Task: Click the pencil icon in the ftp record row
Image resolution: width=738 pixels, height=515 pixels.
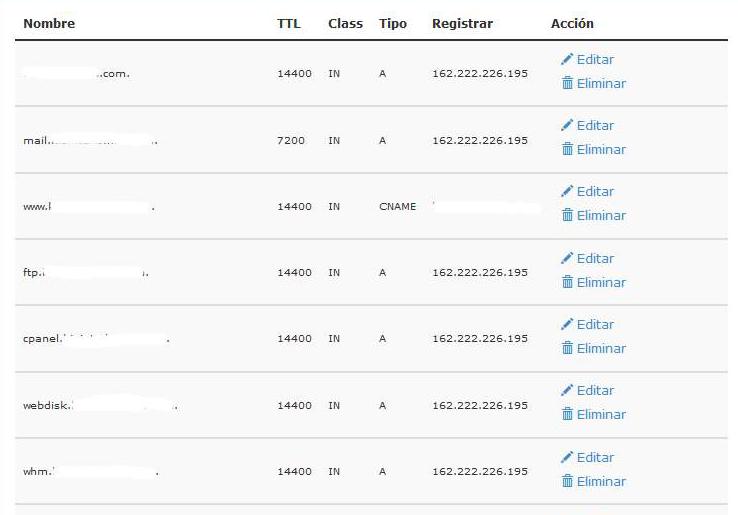Action: point(567,258)
